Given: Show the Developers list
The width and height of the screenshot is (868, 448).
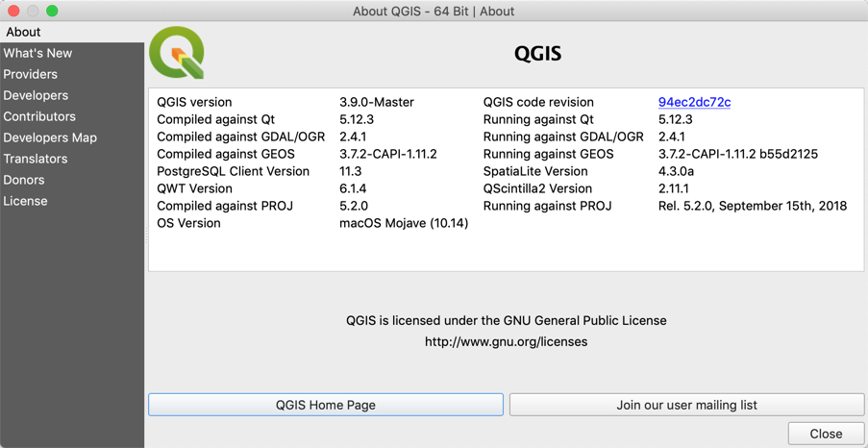Looking at the screenshot, I should pyautogui.click(x=72, y=95).
